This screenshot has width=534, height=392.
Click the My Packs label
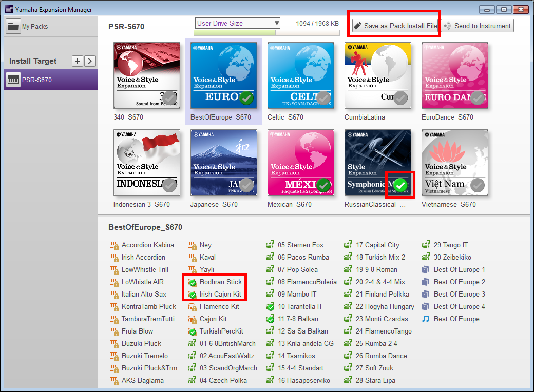(x=35, y=27)
